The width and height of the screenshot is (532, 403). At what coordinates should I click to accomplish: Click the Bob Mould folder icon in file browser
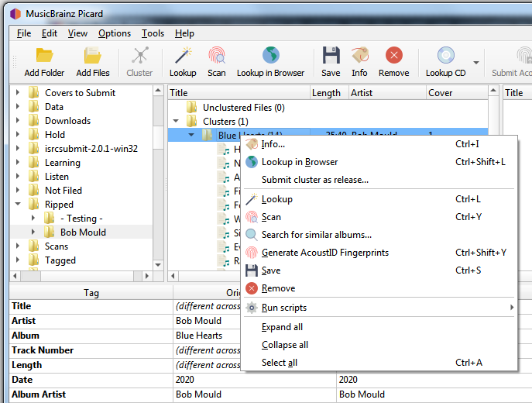click(x=50, y=232)
